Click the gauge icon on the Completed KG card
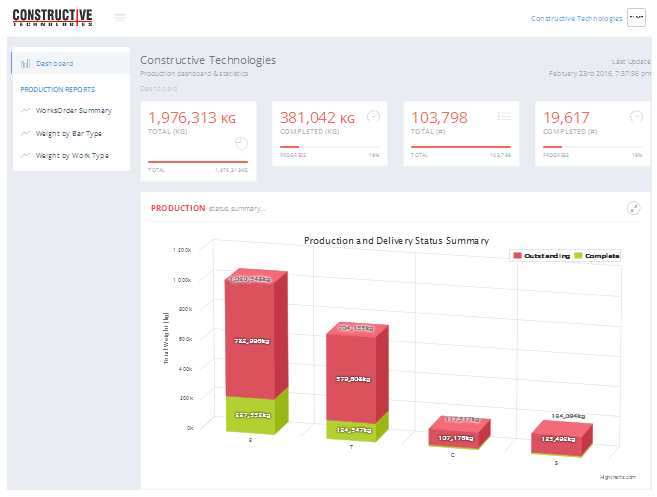The height and width of the screenshot is (497, 657). (x=373, y=116)
